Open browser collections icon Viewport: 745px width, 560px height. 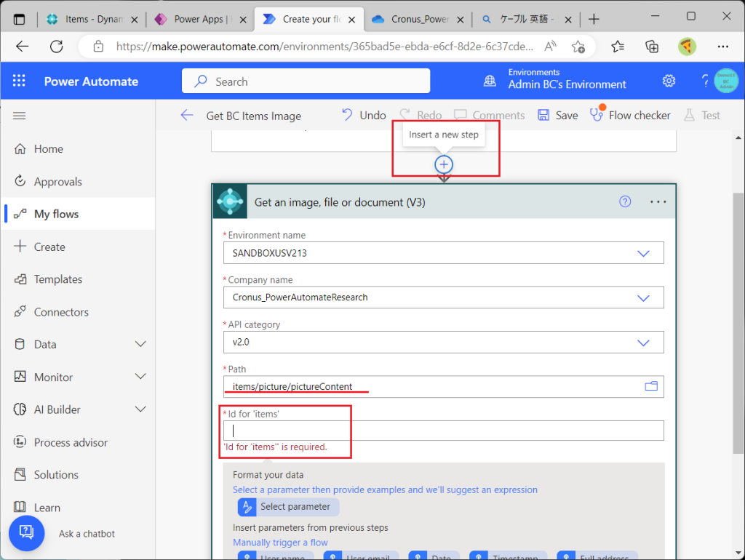(652, 47)
